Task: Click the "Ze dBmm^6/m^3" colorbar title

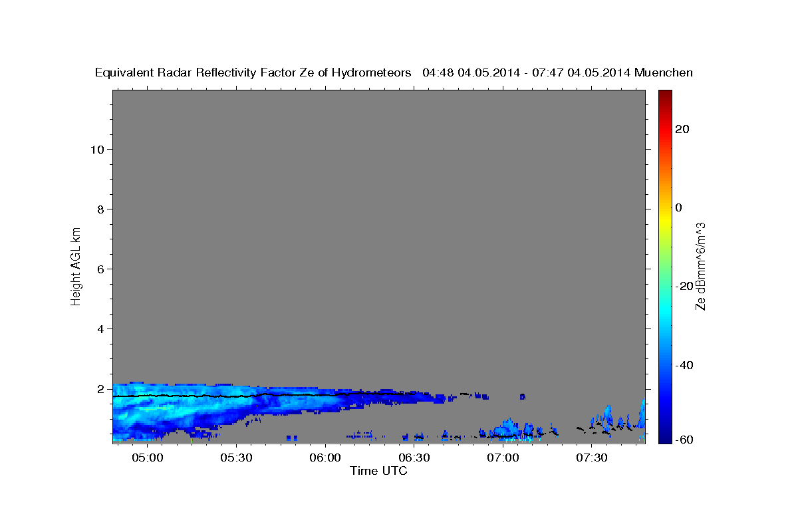Action: click(x=700, y=266)
